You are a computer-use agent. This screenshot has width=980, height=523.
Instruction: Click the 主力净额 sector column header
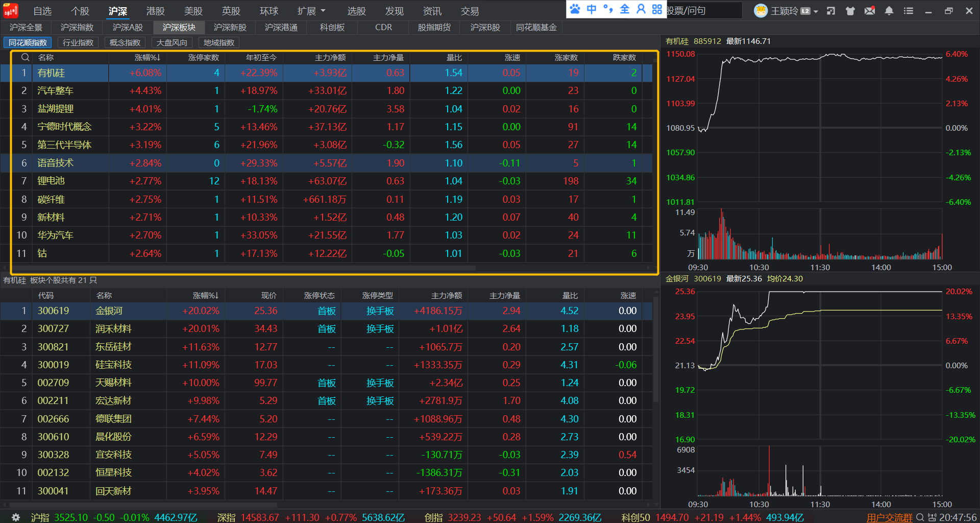[330, 58]
